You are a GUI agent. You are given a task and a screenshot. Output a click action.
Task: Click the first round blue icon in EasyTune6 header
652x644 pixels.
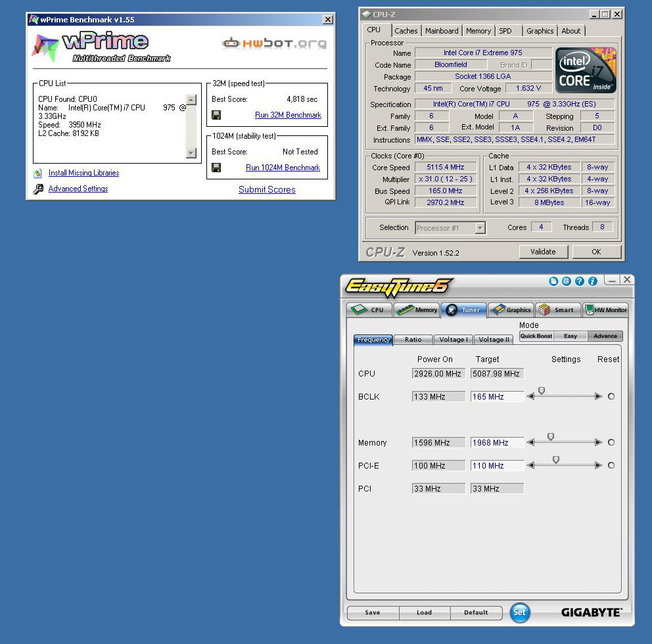(553, 281)
